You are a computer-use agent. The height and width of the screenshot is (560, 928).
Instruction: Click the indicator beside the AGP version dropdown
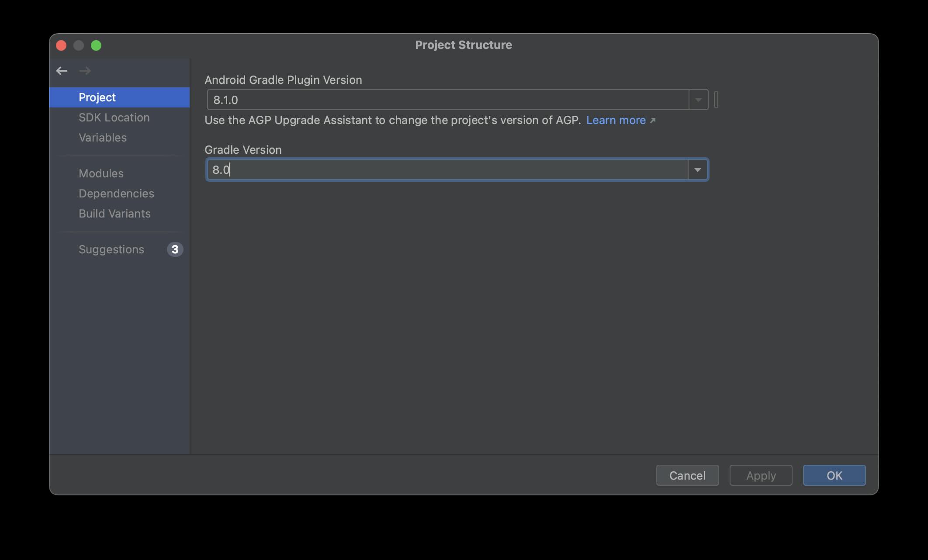click(x=716, y=100)
